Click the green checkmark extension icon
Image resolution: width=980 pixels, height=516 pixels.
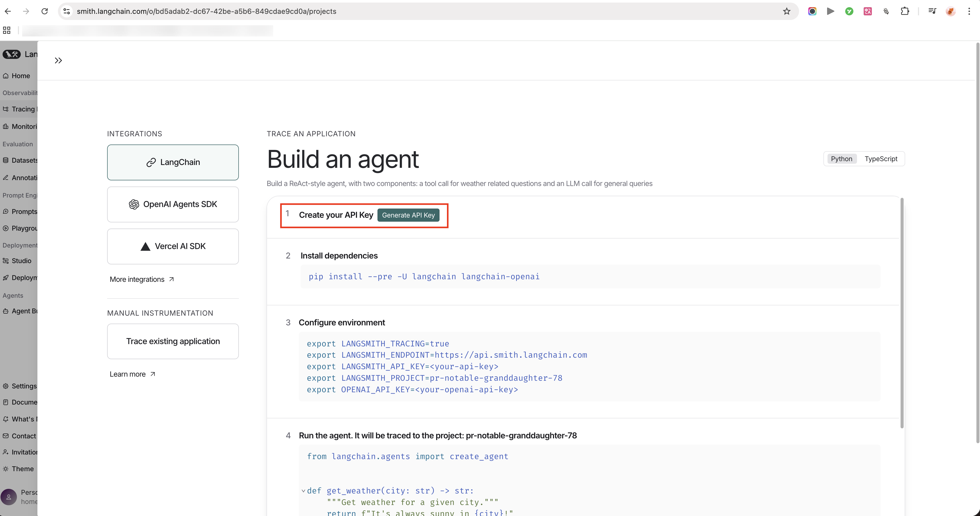click(849, 12)
